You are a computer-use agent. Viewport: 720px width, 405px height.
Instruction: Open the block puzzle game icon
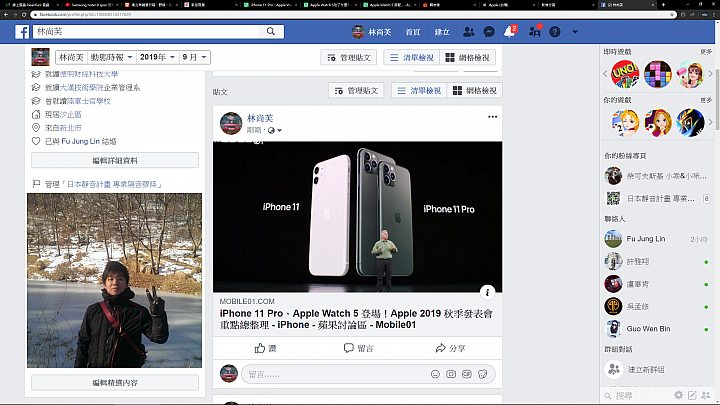(658, 74)
